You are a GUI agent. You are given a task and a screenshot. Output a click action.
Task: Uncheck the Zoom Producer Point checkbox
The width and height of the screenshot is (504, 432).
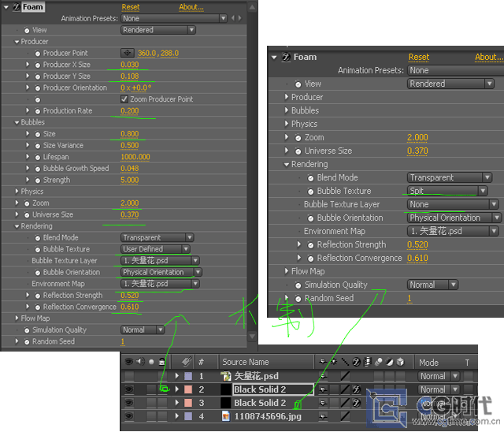click(x=124, y=99)
